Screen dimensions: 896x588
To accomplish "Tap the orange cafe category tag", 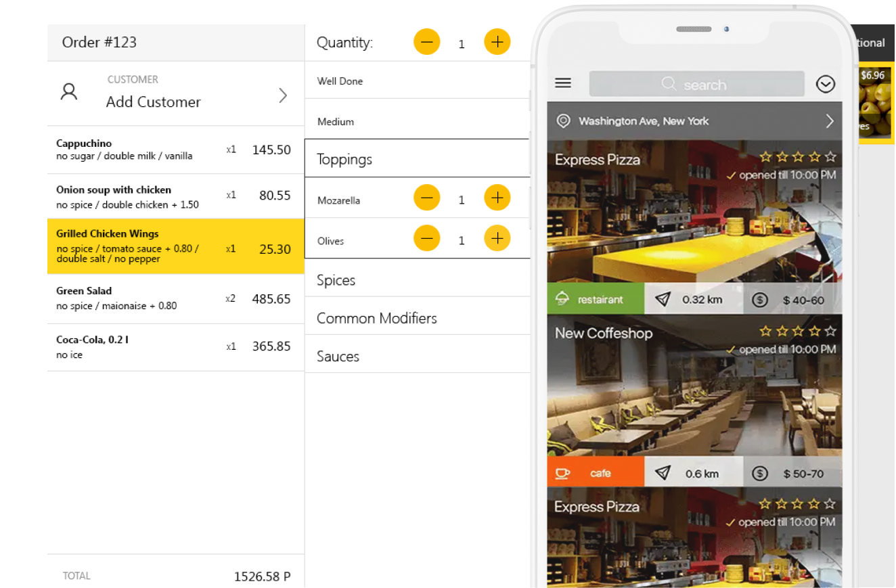I will point(596,472).
